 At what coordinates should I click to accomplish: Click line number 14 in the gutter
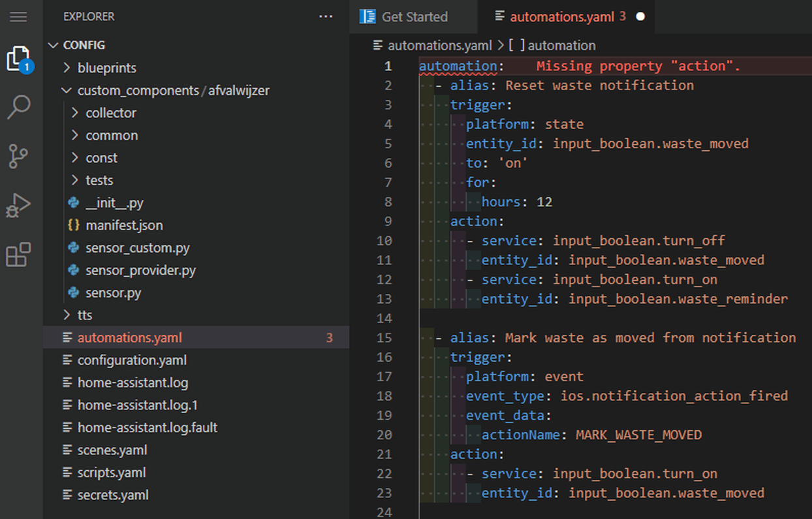pyautogui.click(x=384, y=318)
